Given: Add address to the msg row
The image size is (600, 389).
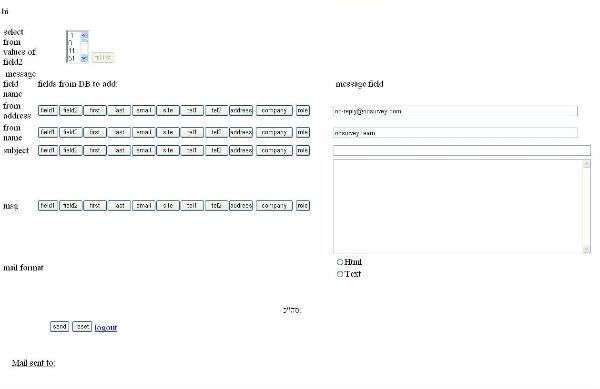Looking at the screenshot, I should tap(241, 205).
